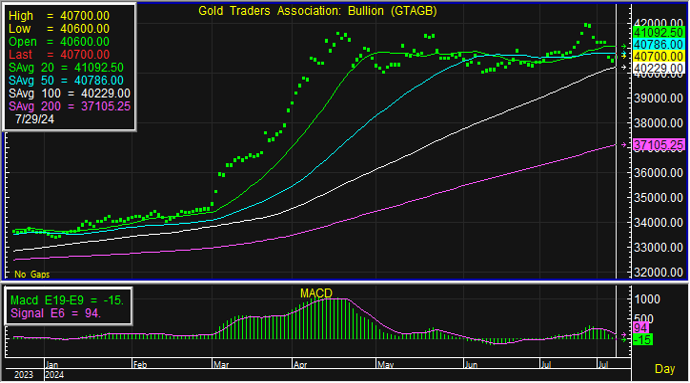Click the Jun month marker on time axis
The image size is (690, 383).
click(471, 365)
